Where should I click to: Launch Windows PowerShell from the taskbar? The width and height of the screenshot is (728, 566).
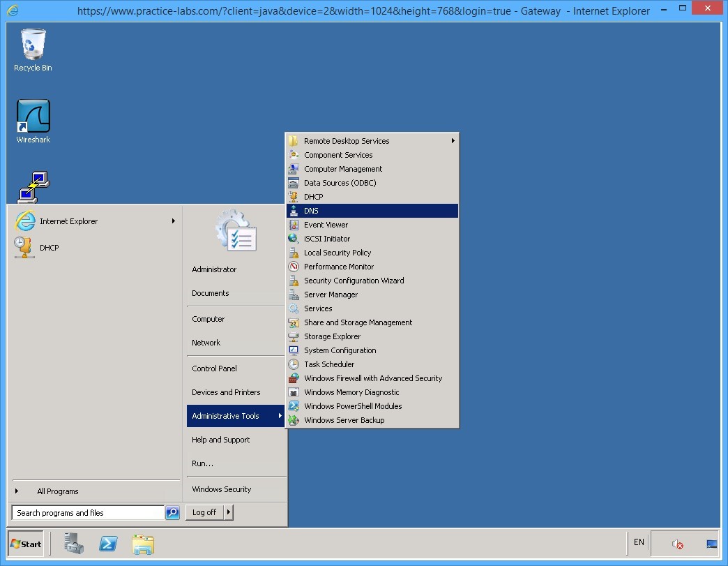108,544
